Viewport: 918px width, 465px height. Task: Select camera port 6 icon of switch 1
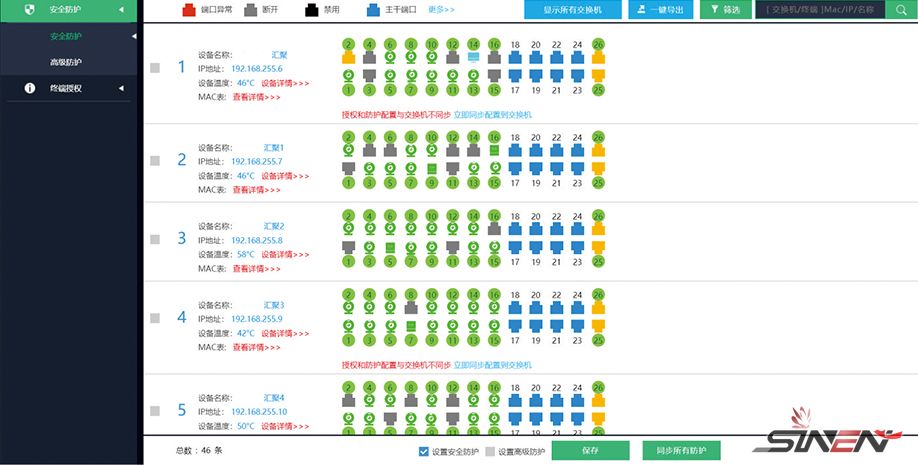(391, 57)
